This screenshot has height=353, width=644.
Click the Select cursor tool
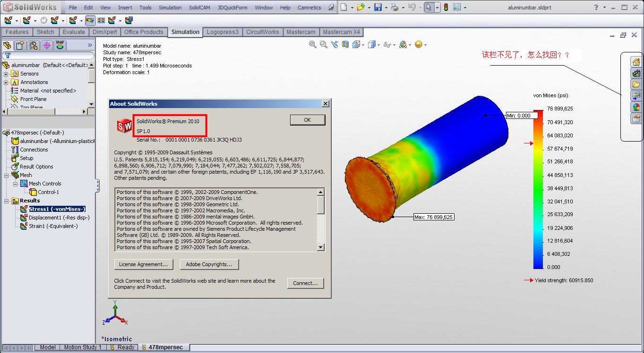[x=429, y=7]
